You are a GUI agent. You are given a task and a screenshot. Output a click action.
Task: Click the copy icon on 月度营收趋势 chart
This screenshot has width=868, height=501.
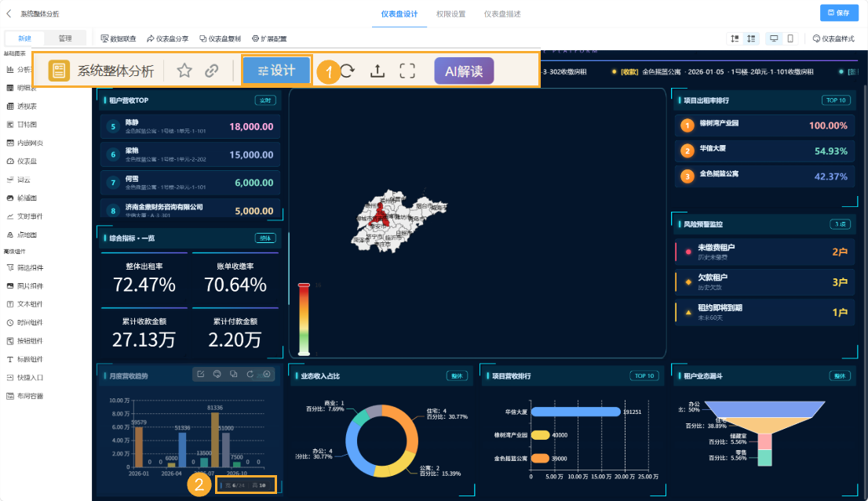pos(234,374)
